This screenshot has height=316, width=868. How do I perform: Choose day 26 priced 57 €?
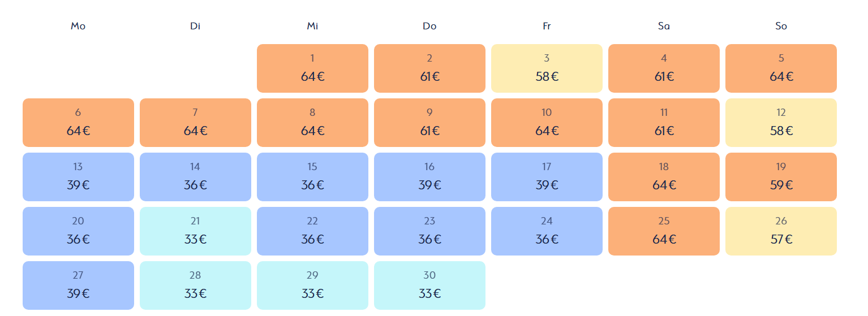click(781, 231)
